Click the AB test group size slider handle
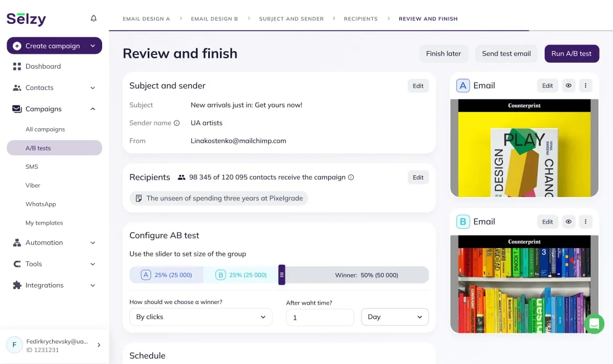 click(x=282, y=275)
